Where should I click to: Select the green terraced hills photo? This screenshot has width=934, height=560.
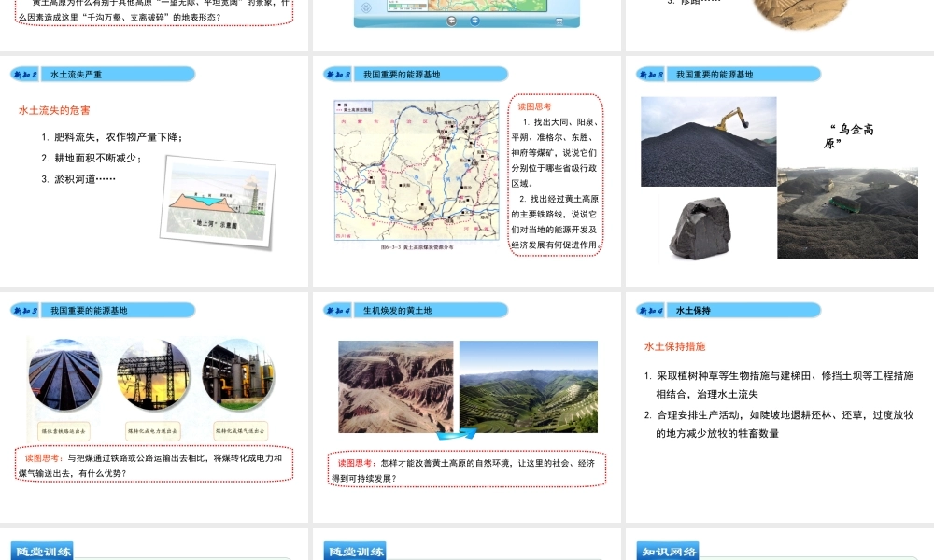click(x=528, y=385)
